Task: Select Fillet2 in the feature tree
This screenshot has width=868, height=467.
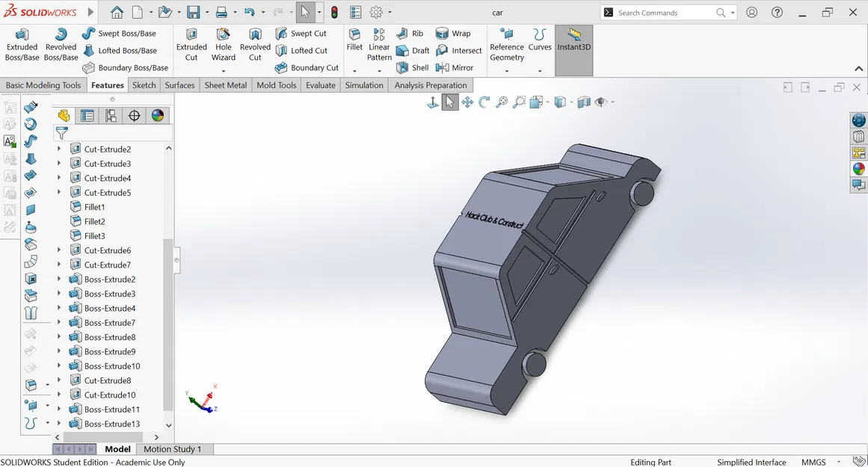Action: click(94, 222)
